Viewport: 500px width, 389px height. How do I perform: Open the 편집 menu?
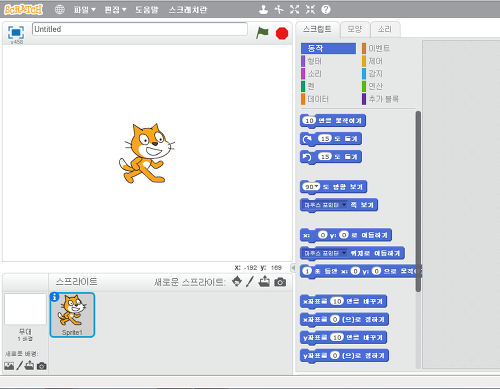115,10
